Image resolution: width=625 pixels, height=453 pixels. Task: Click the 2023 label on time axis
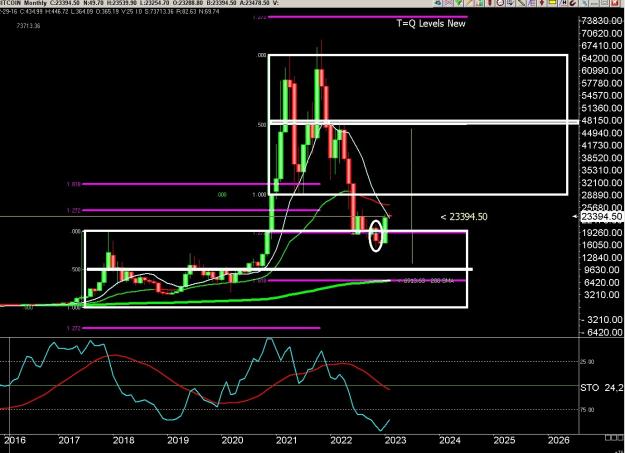point(395,440)
